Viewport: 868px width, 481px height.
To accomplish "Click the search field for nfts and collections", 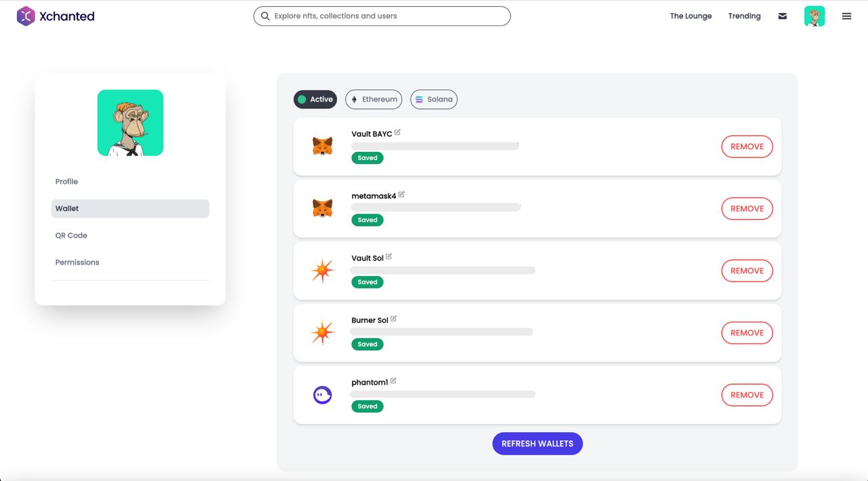I will pyautogui.click(x=382, y=16).
